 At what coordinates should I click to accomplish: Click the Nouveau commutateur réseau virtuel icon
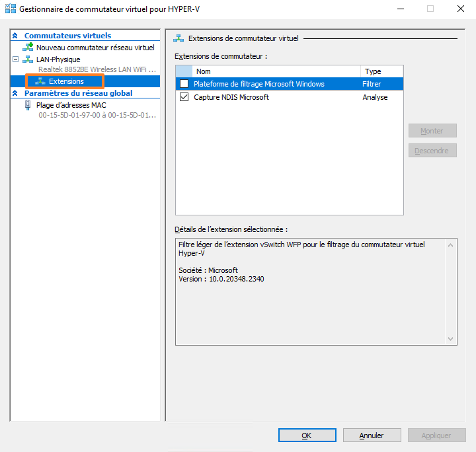28,48
